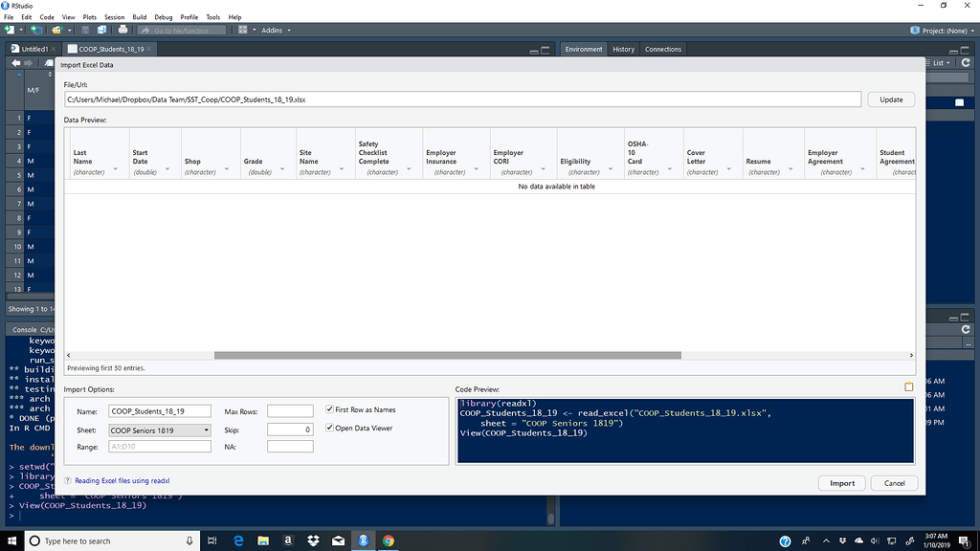The height and width of the screenshot is (551, 980).
Task: Click the save all documents icon
Action: point(102,29)
